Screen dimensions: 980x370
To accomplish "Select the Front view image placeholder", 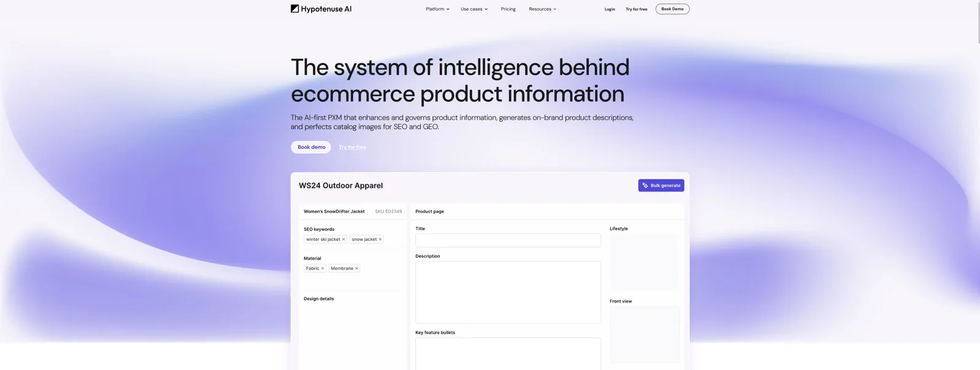I will click(x=644, y=334).
